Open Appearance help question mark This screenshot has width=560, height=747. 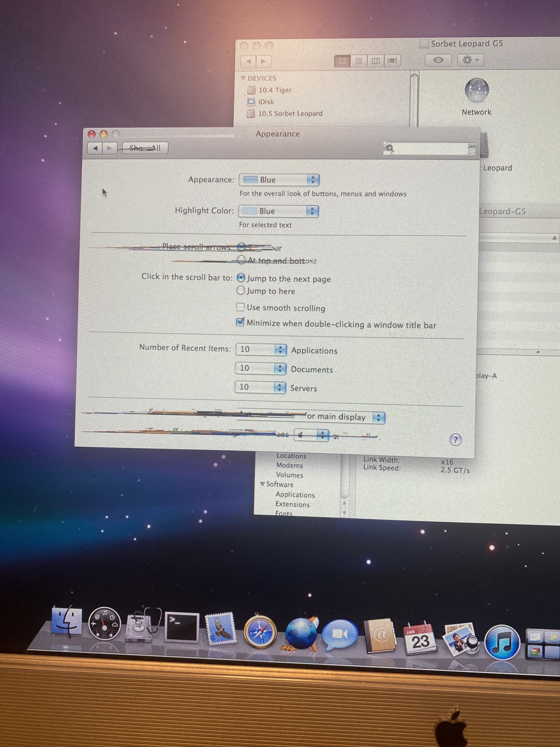coord(455,440)
